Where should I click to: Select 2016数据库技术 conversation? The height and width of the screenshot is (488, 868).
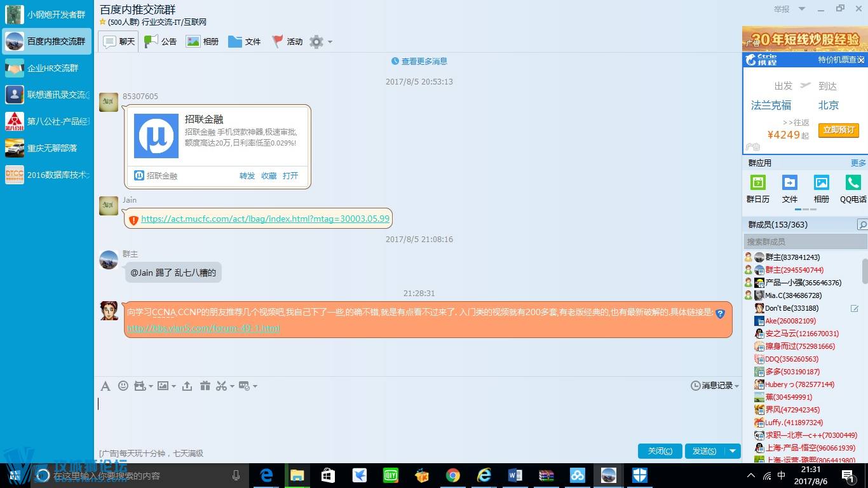pos(47,175)
